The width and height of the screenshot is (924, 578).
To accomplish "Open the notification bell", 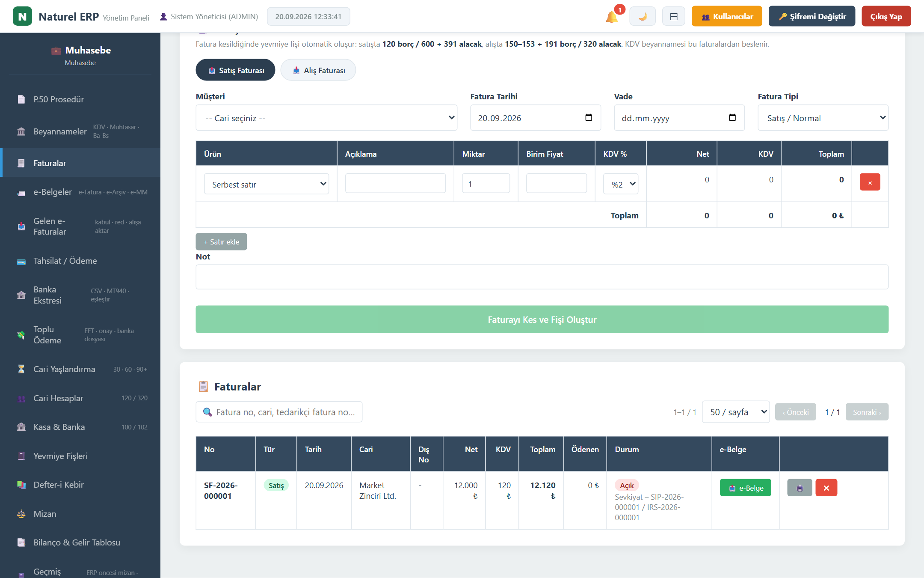I will click(612, 17).
